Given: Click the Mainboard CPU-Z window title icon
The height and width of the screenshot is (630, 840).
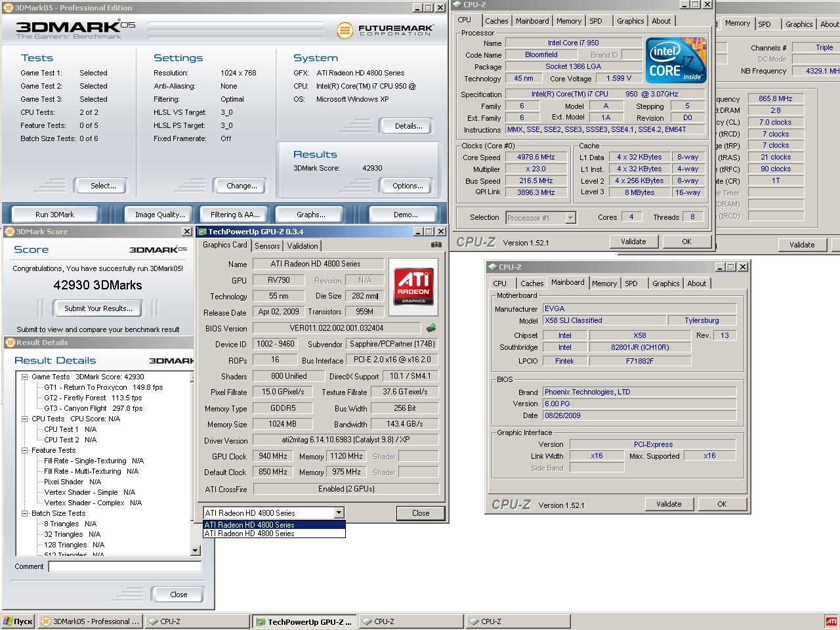Looking at the screenshot, I should (492, 267).
